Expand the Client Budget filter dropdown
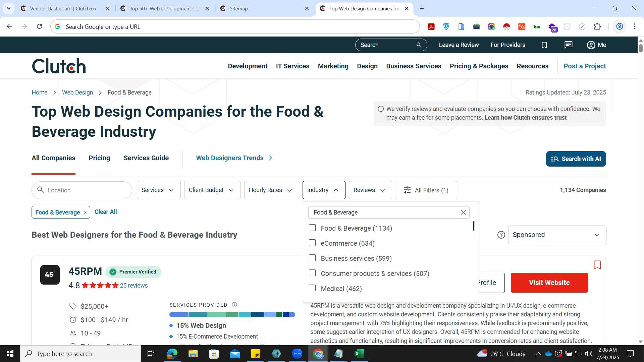Viewport: 644px width, 362px height. point(212,190)
